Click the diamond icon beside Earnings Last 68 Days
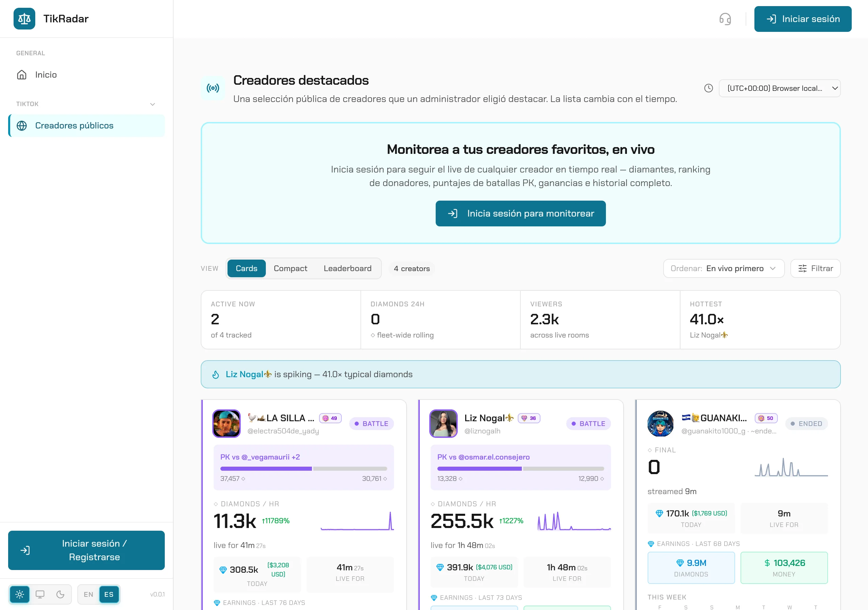Screen dimensions: 868x610 click(651, 544)
